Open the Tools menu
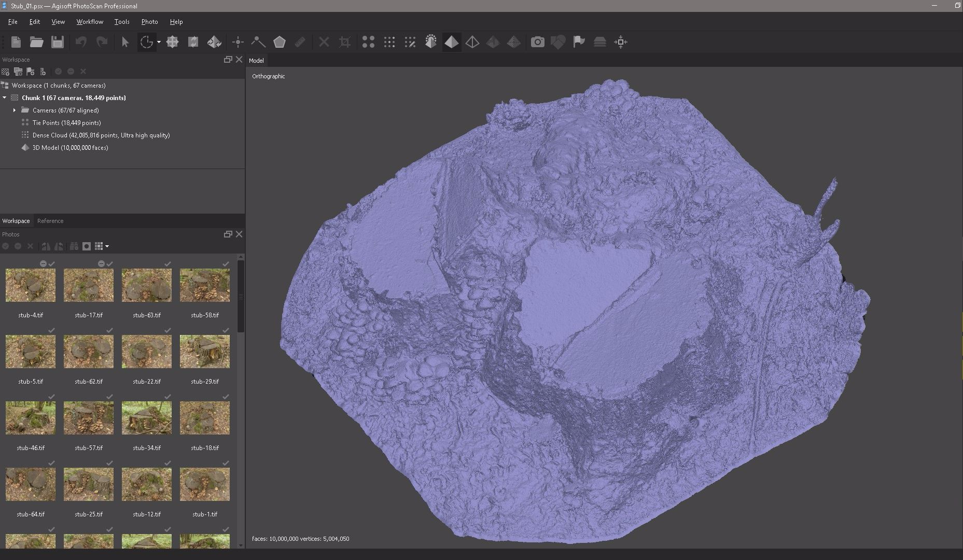Viewport: 963px width, 560px height. click(122, 22)
